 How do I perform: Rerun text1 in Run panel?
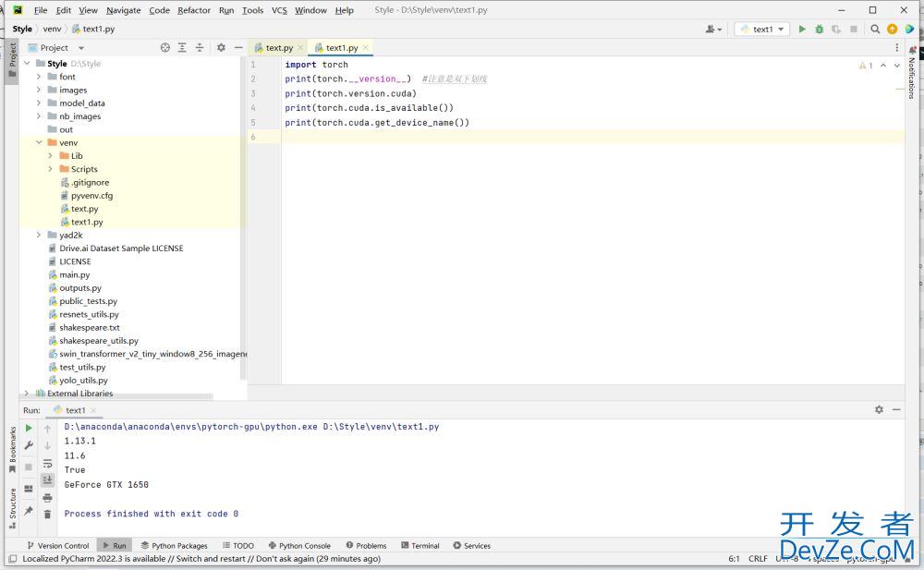point(29,428)
